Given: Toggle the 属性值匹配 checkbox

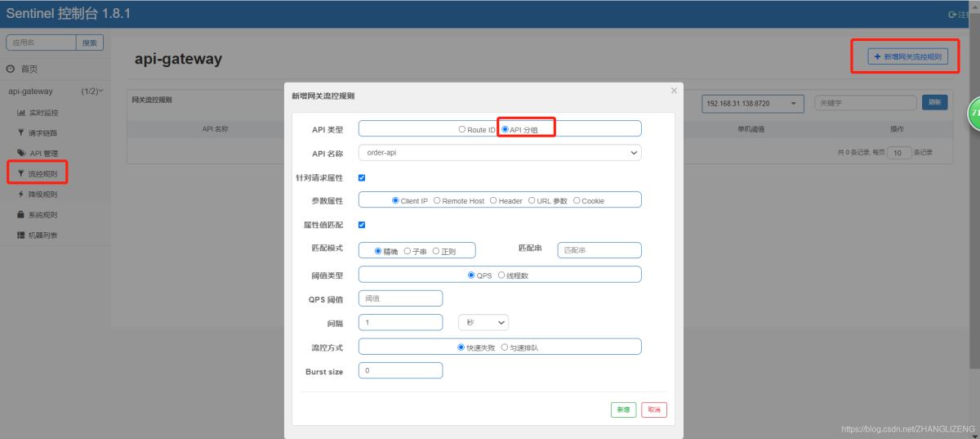Looking at the screenshot, I should point(362,225).
